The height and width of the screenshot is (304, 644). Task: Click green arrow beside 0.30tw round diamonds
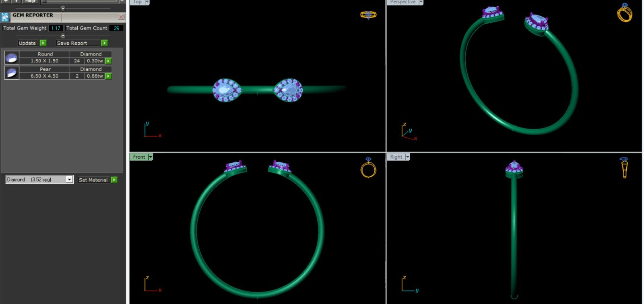pos(108,61)
